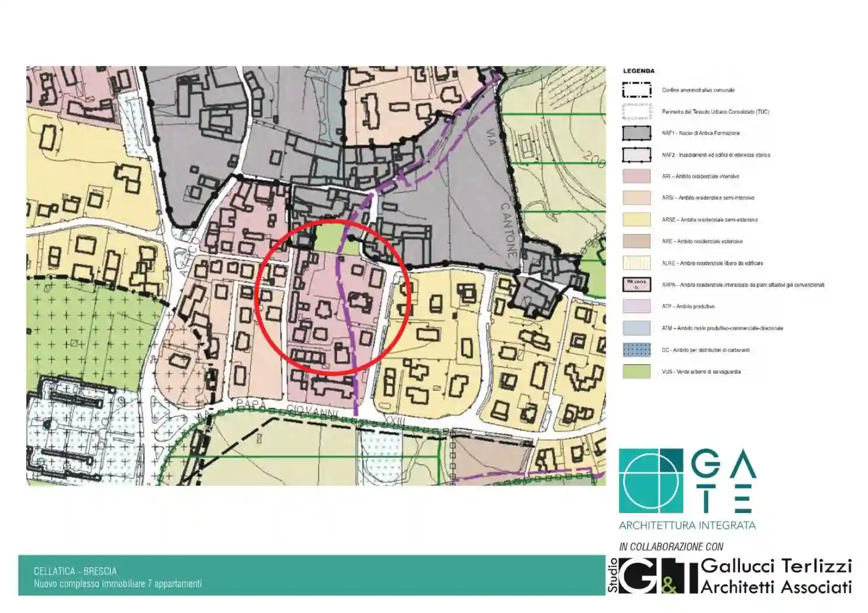This screenshot has height=613, width=868.
Task: Click the LEGENDA heading
Action: click(x=638, y=71)
